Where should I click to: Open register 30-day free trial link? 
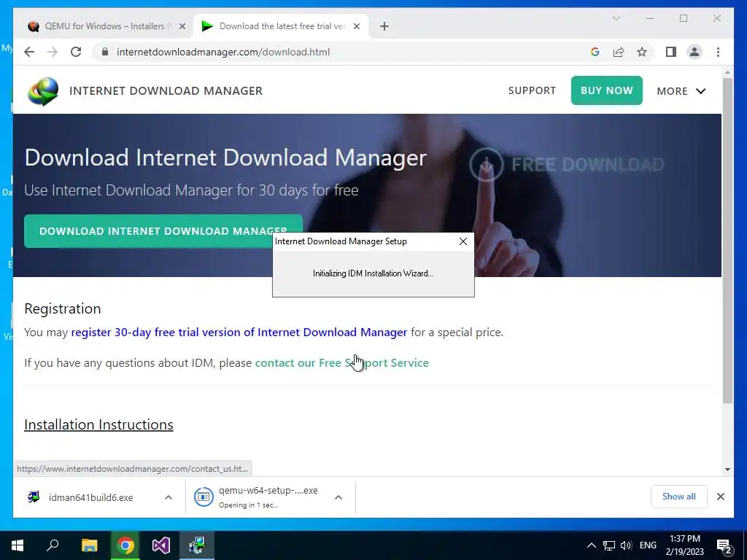click(x=239, y=332)
